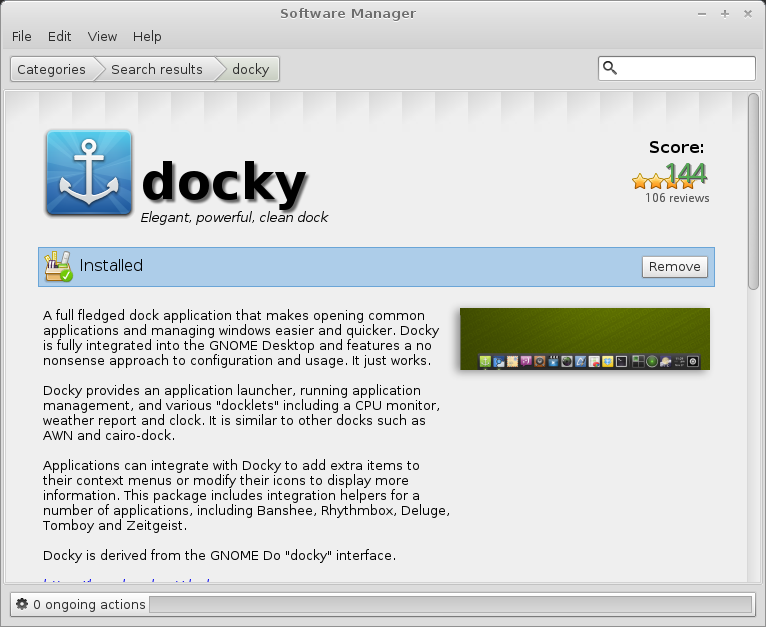Return to Search results breadcrumb
Viewport: 766px width, 627px height.
tap(157, 69)
